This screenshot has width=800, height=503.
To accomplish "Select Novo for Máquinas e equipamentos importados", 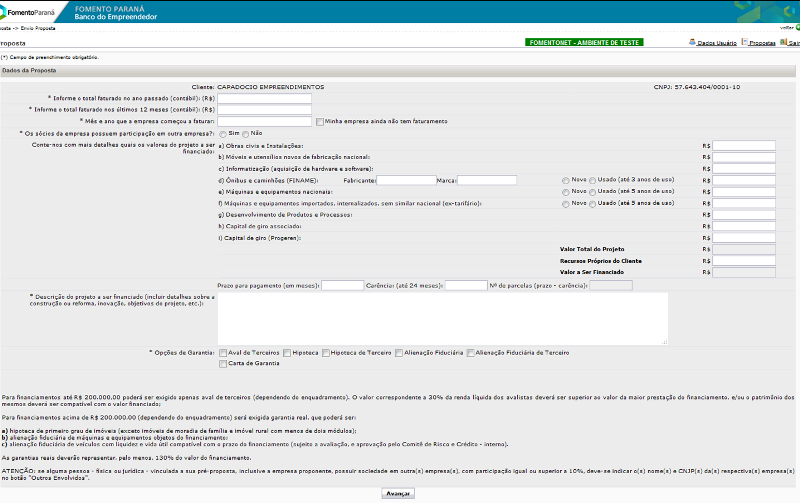I will (x=566, y=204).
